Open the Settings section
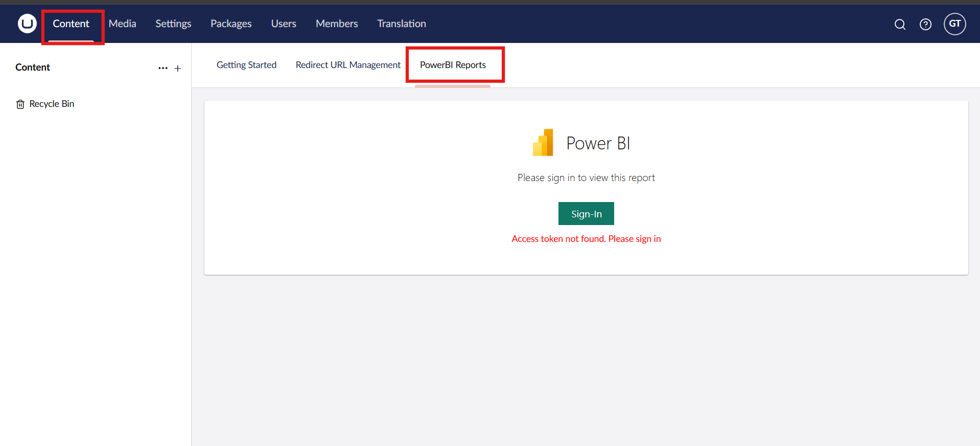Screen dimensions: 980x446 [173, 24]
